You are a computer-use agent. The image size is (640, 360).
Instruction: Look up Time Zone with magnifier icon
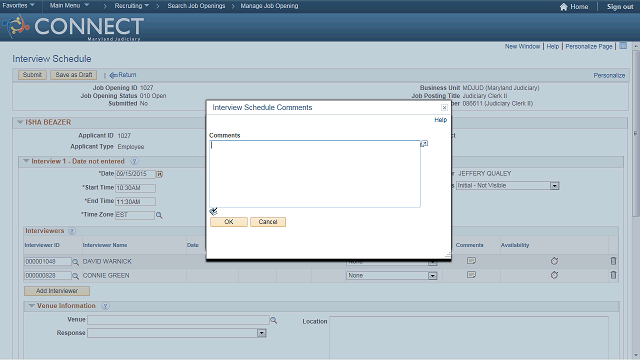[x=159, y=215]
